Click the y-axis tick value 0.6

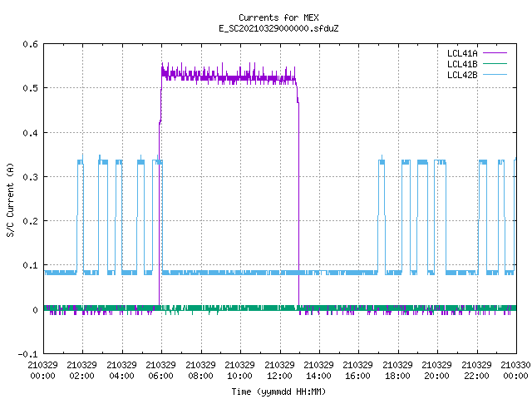[x=30, y=44]
